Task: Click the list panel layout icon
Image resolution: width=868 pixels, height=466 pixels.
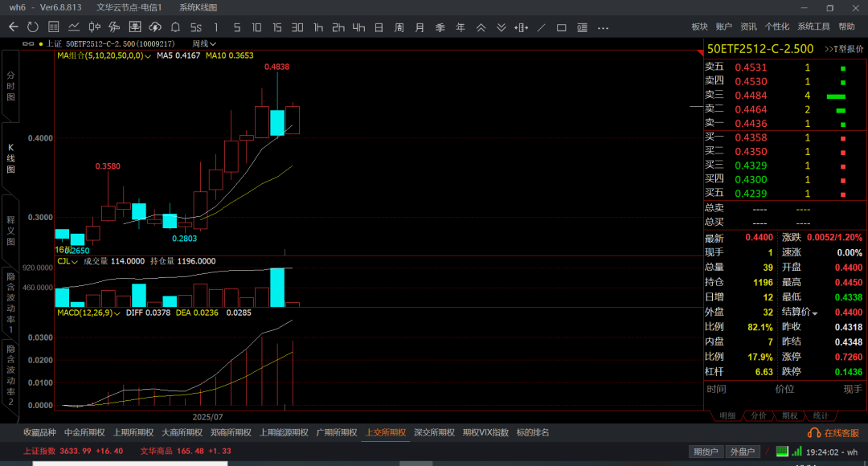Action: [582, 27]
